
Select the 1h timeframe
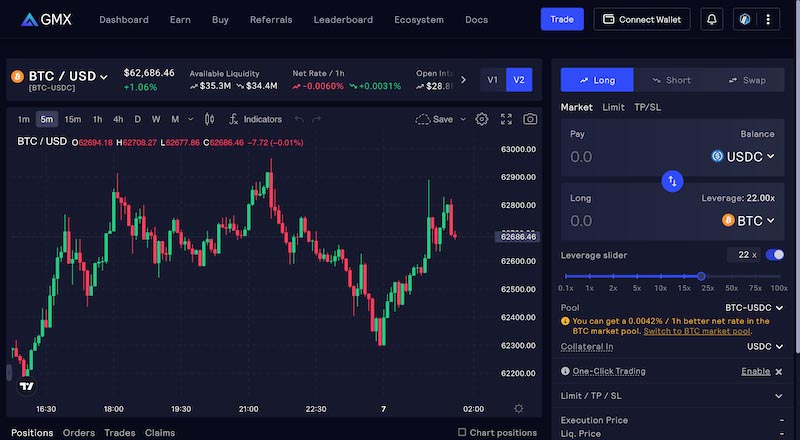[x=97, y=119]
